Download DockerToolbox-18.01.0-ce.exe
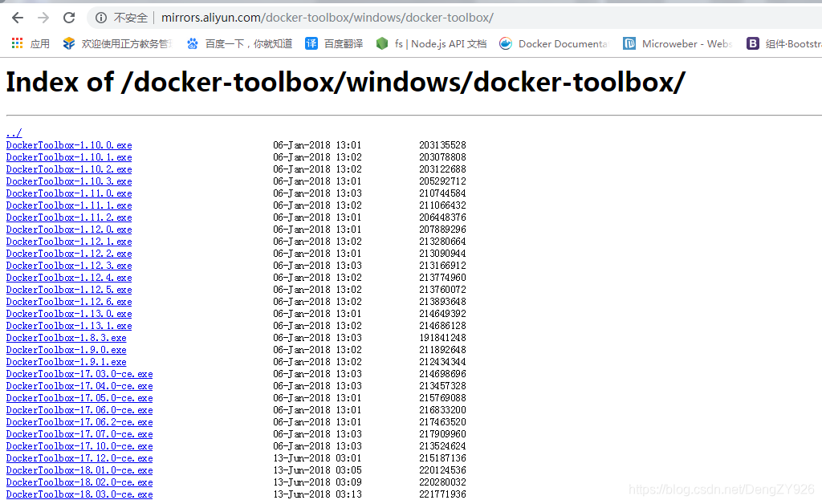822x504 pixels. tap(79, 470)
